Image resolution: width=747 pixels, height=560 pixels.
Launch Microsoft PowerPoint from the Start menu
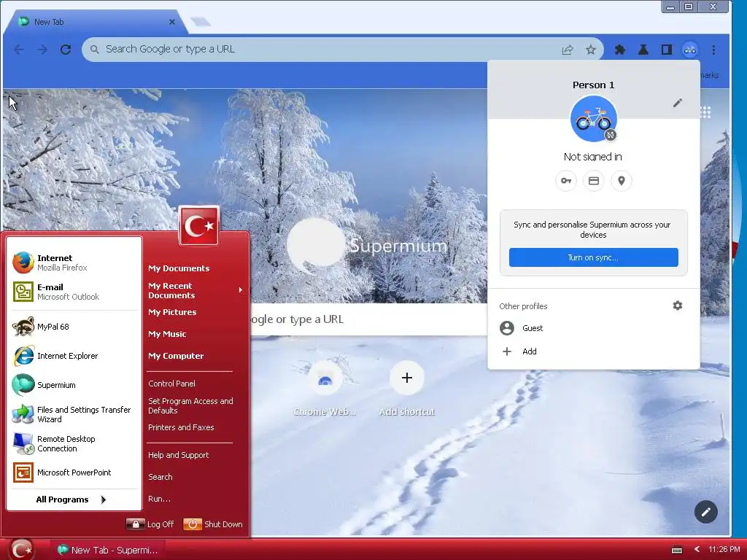click(74, 472)
